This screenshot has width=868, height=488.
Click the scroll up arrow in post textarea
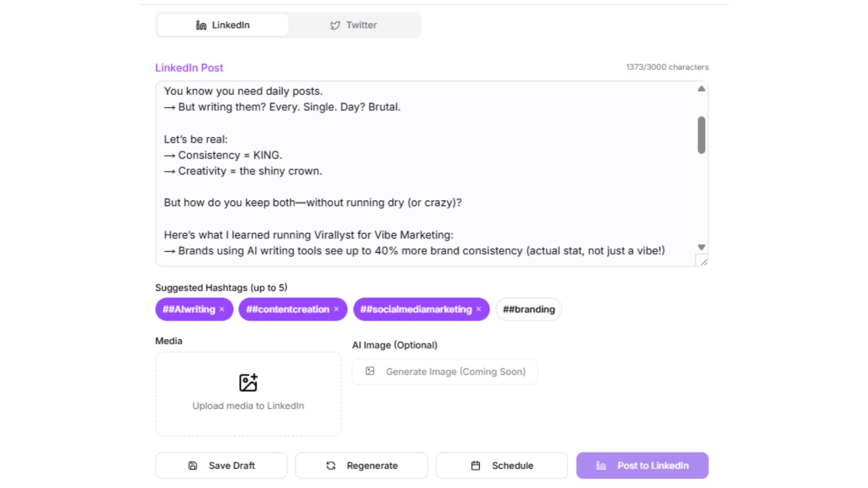click(701, 89)
